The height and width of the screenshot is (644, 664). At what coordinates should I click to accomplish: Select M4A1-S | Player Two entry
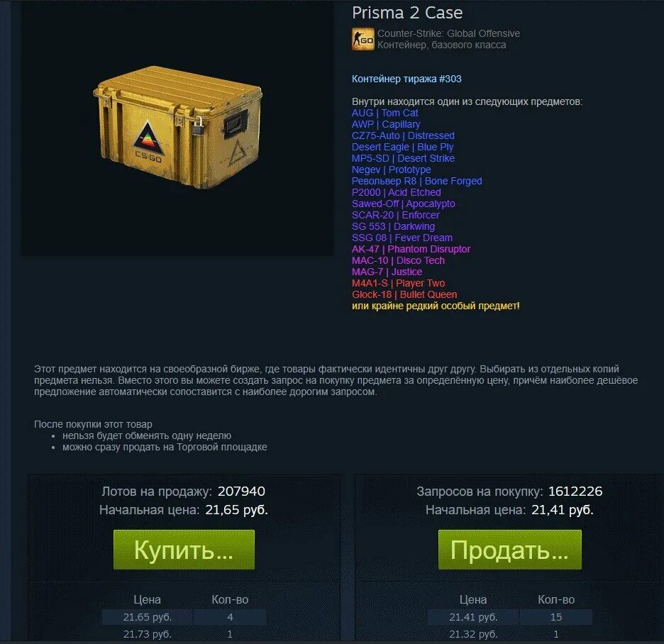tap(398, 283)
